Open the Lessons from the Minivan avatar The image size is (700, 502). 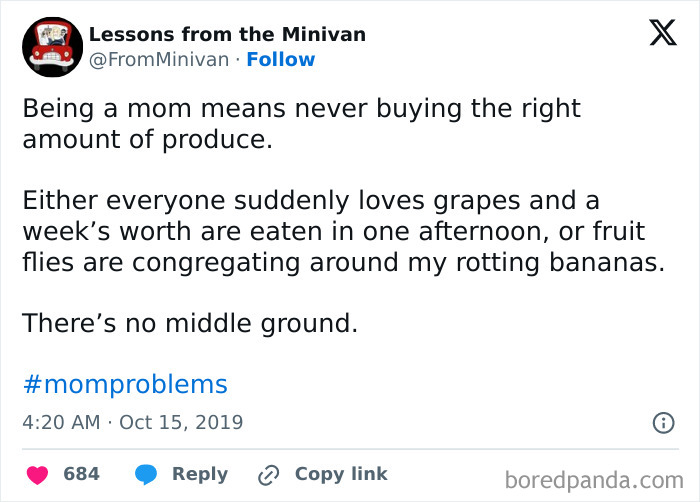pos(52,46)
